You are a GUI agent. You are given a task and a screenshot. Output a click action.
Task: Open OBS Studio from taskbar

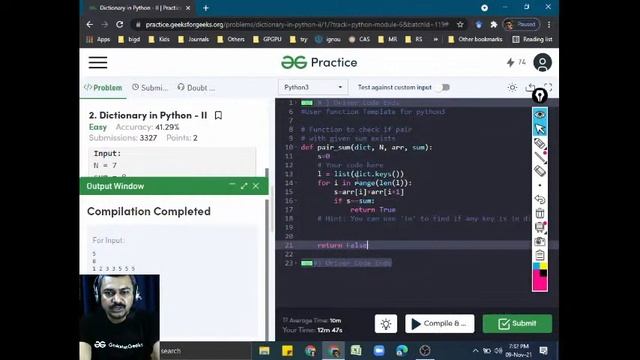point(424,351)
